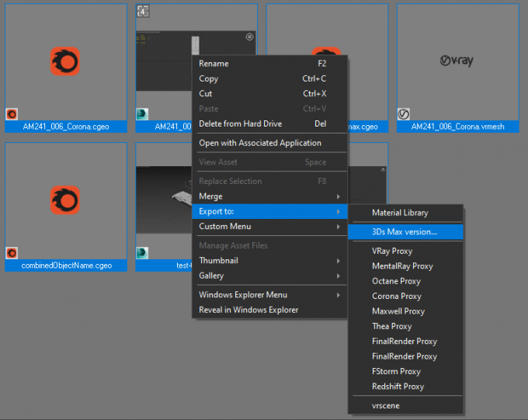528x420 pixels.
Task: Select the combinedObjectName.cgeo thumbnail
Action: 66,207
